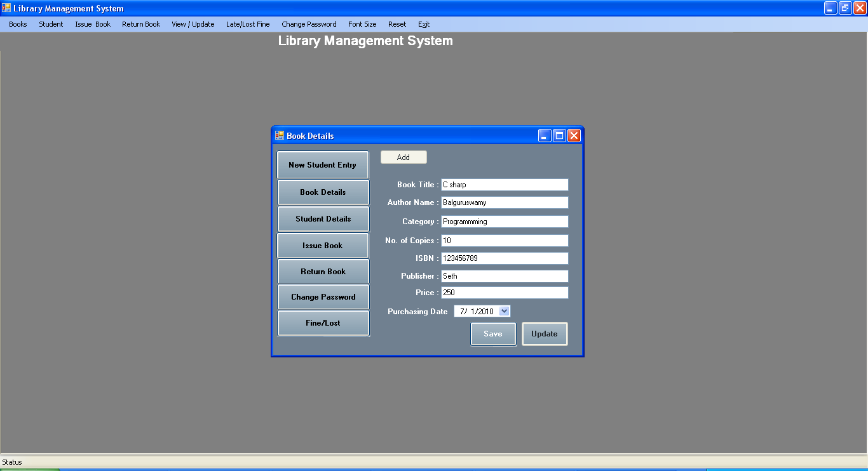Select the Price input field
This screenshot has height=471, width=868.
point(505,293)
